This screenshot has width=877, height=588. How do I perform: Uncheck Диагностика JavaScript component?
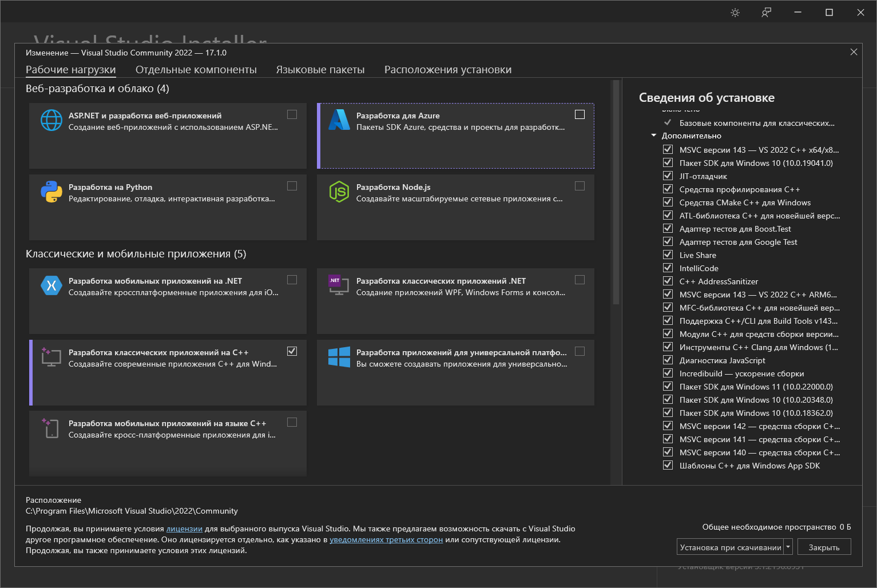[x=668, y=360]
